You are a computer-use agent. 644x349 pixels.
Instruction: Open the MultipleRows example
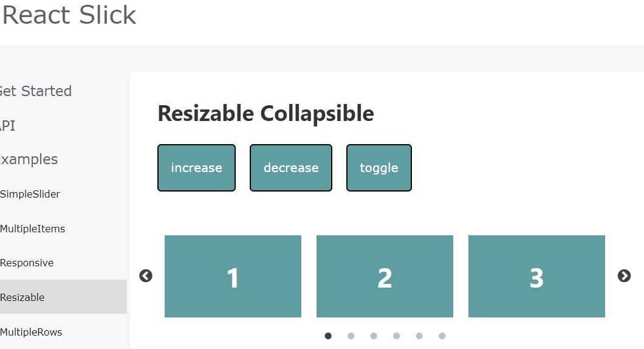[x=31, y=332]
